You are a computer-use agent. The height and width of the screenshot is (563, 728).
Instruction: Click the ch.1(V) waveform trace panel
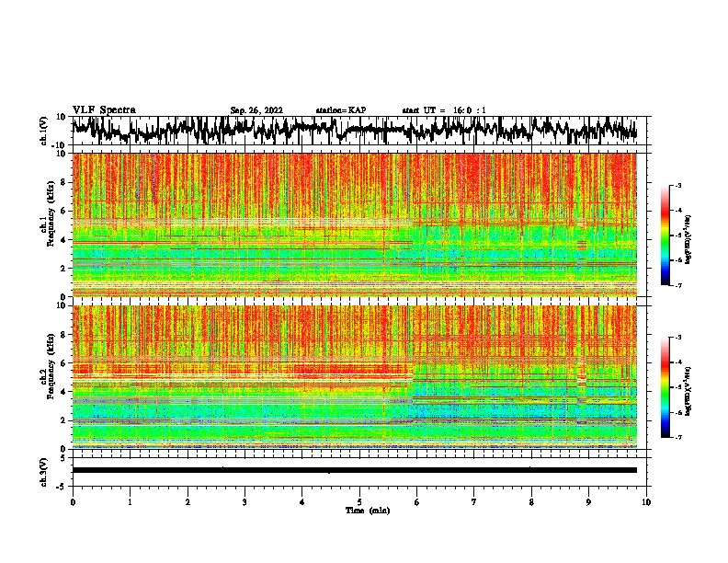coord(358,131)
